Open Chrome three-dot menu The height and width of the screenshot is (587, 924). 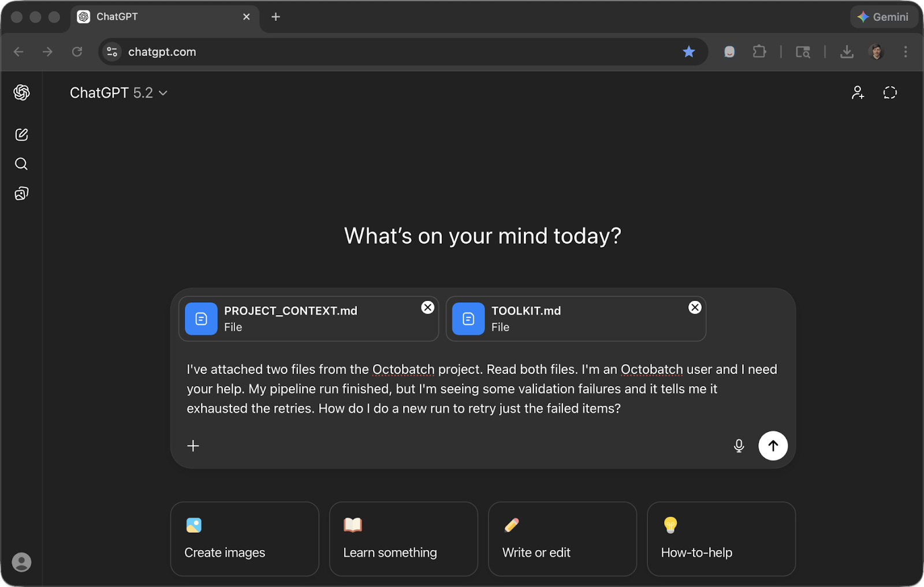(x=906, y=52)
